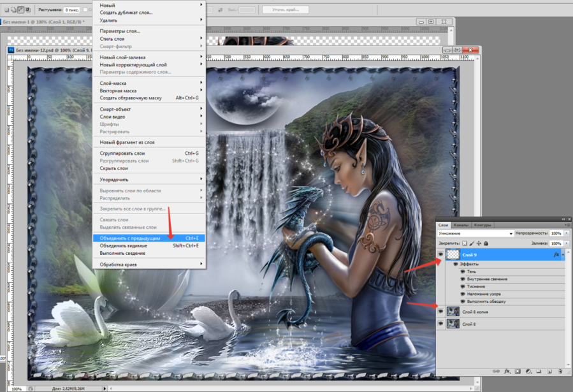Select the Слой 8 копия thumbnail
The width and height of the screenshot is (573, 392).
click(x=453, y=312)
